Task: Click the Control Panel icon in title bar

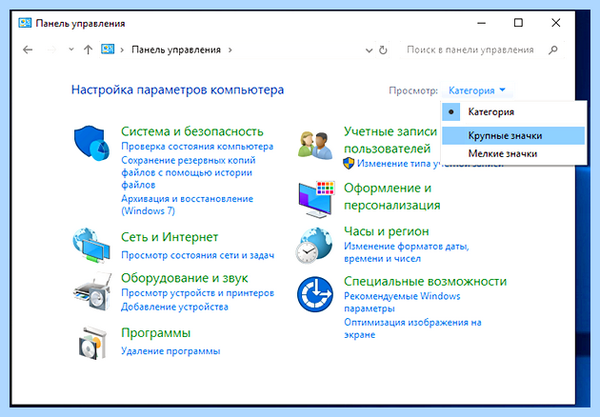Action: (x=24, y=23)
